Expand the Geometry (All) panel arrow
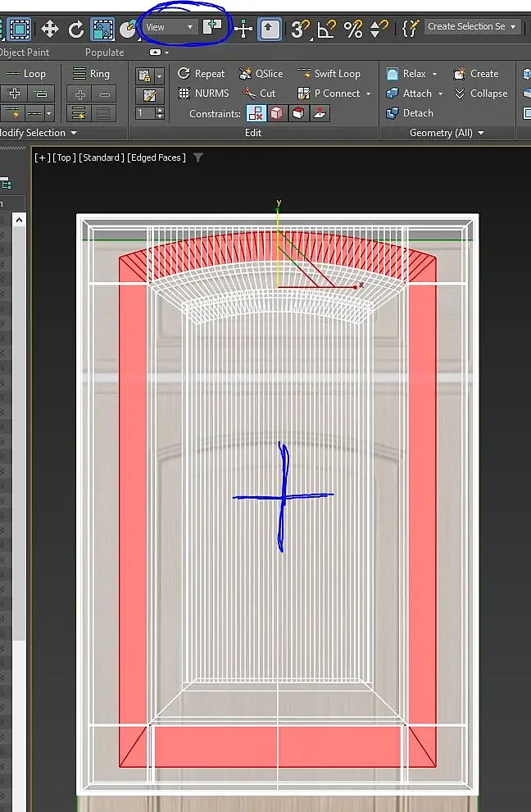The height and width of the screenshot is (812, 531). [x=481, y=133]
